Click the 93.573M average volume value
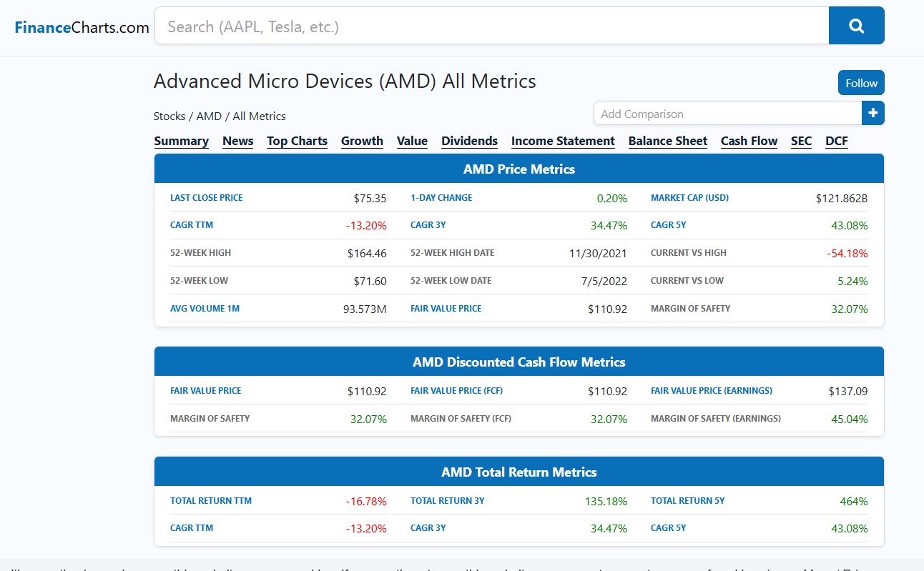Image resolution: width=924 pixels, height=571 pixels. tap(365, 309)
